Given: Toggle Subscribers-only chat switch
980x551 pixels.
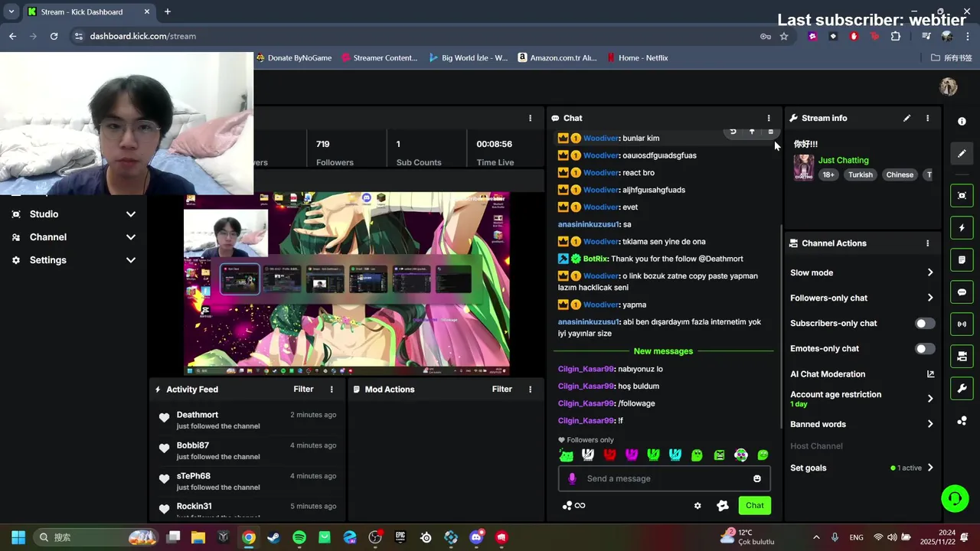Looking at the screenshot, I should point(925,324).
